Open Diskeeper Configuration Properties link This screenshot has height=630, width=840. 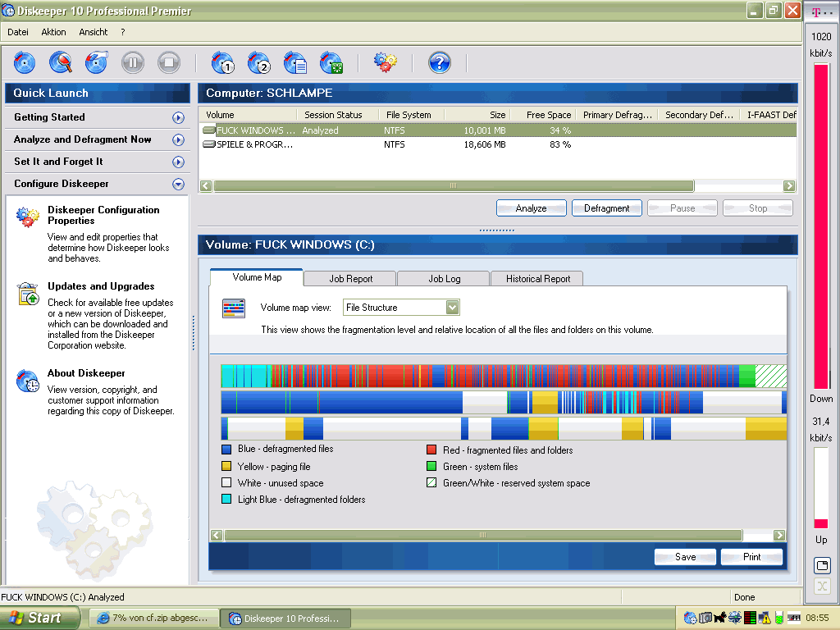pyautogui.click(x=103, y=216)
